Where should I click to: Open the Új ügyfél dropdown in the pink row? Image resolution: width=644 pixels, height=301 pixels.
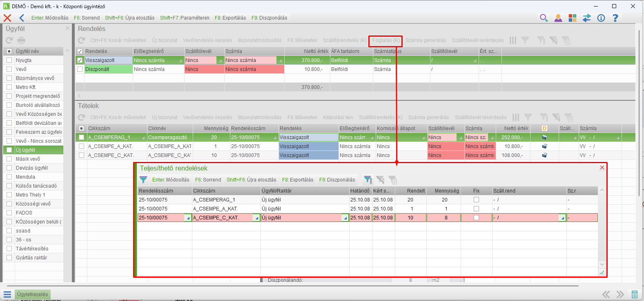pyautogui.click(x=345, y=218)
